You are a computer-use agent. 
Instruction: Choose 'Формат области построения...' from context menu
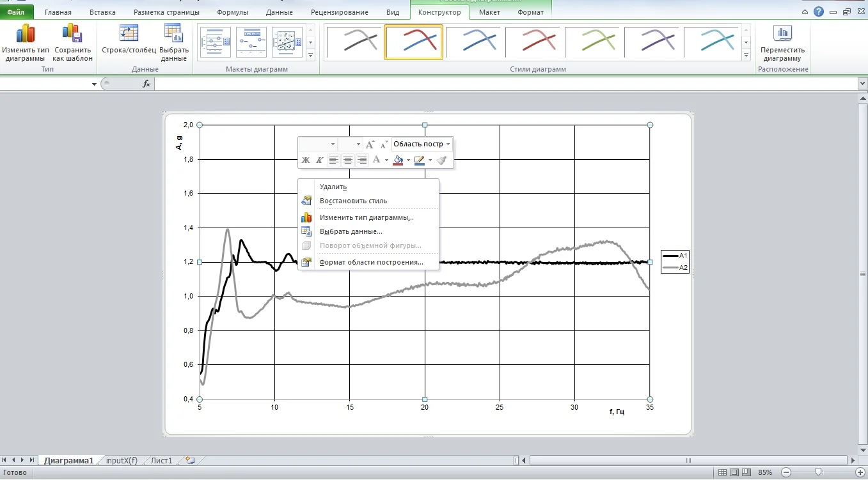pyautogui.click(x=371, y=262)
